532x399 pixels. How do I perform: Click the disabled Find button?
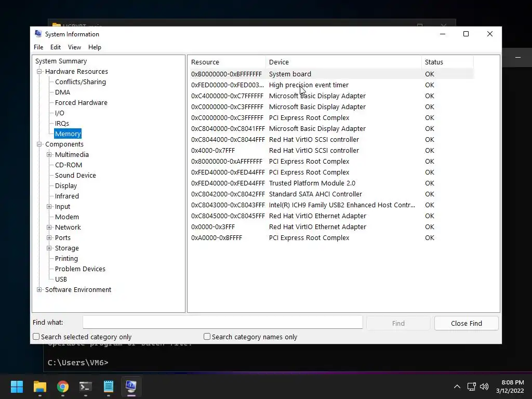coord(398,323)
